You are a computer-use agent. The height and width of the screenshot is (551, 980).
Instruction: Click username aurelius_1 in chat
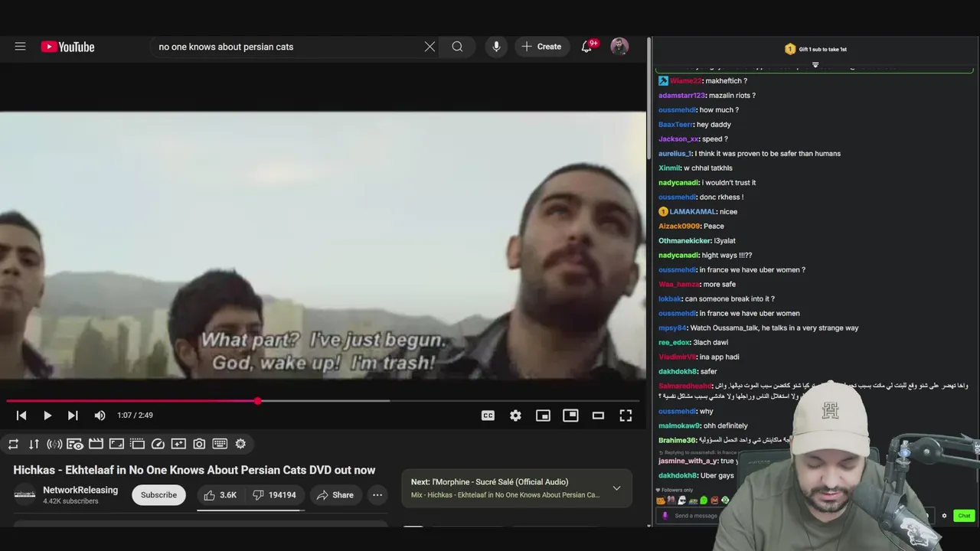(x=675, y=154)
